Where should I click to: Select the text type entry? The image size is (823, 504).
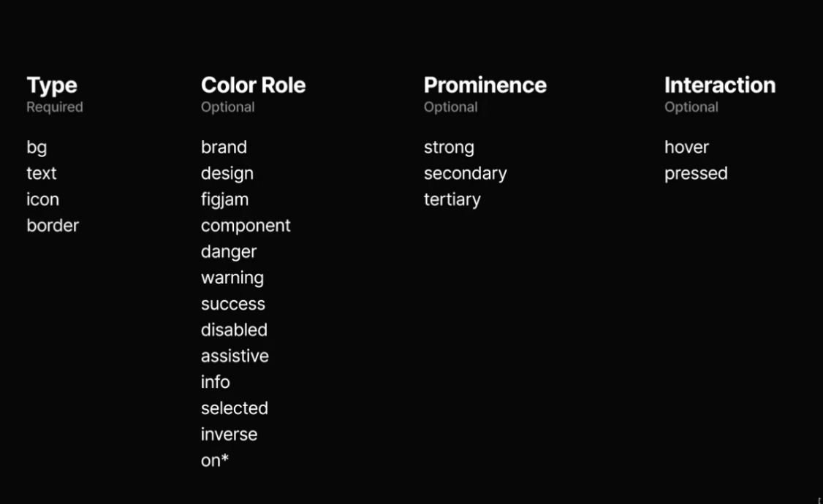tap(42, 173)
